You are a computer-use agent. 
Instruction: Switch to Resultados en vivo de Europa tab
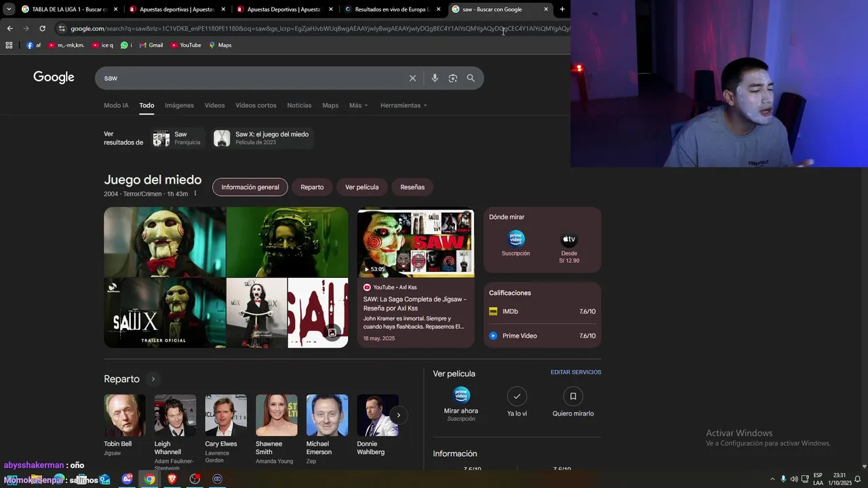pyautogui.click(x=392, y=9)
